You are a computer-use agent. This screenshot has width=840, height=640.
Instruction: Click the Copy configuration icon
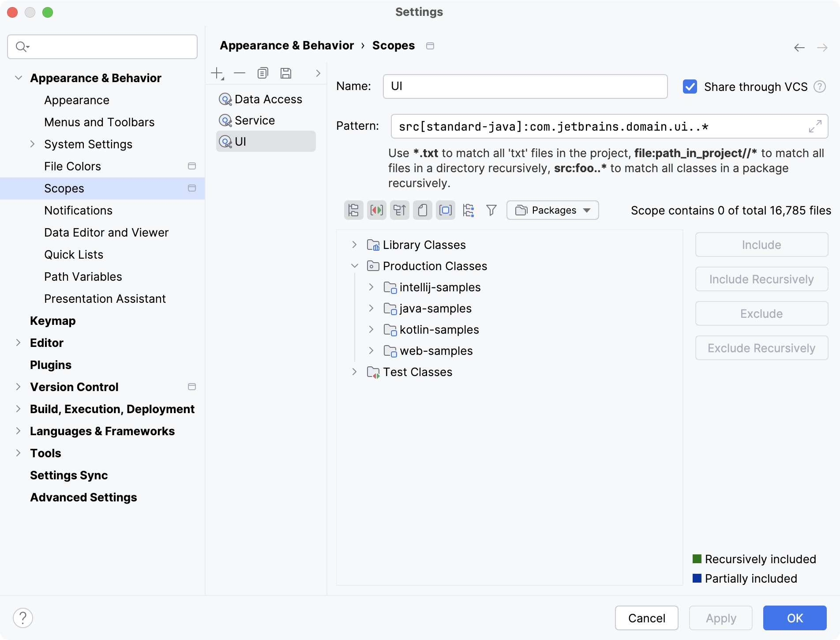(262, 73)
